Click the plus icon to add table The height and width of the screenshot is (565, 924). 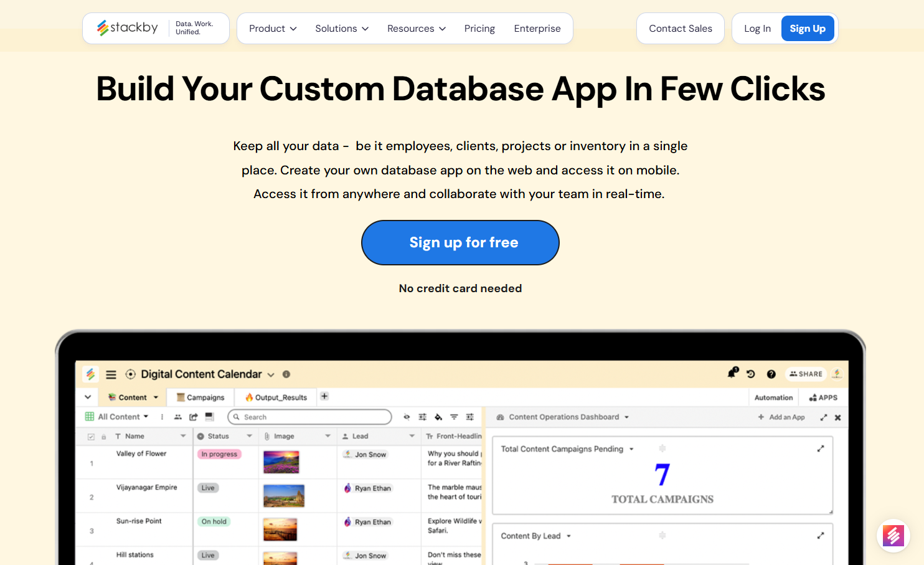click(324, 396)
